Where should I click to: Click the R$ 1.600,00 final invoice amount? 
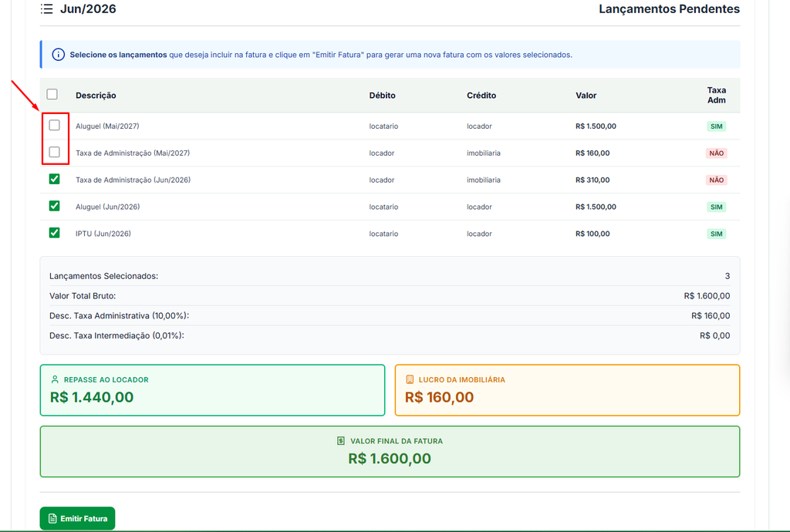click(x=390, y=459)
